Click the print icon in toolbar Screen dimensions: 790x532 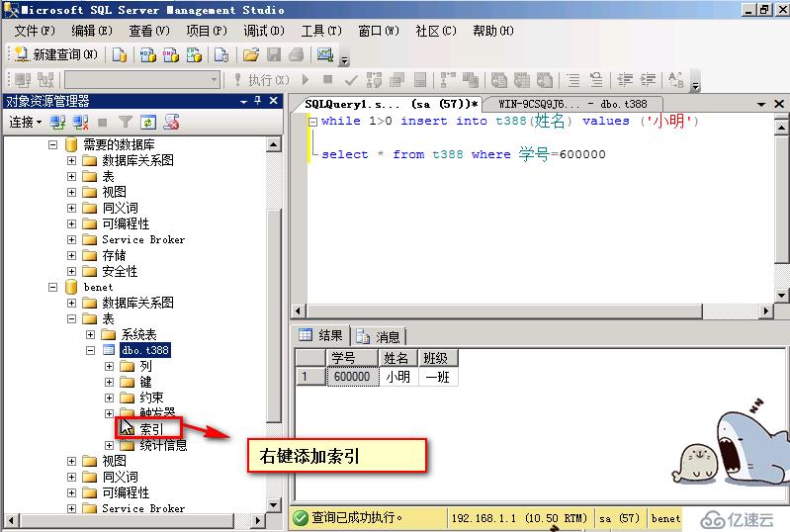(x=297, y=54)
